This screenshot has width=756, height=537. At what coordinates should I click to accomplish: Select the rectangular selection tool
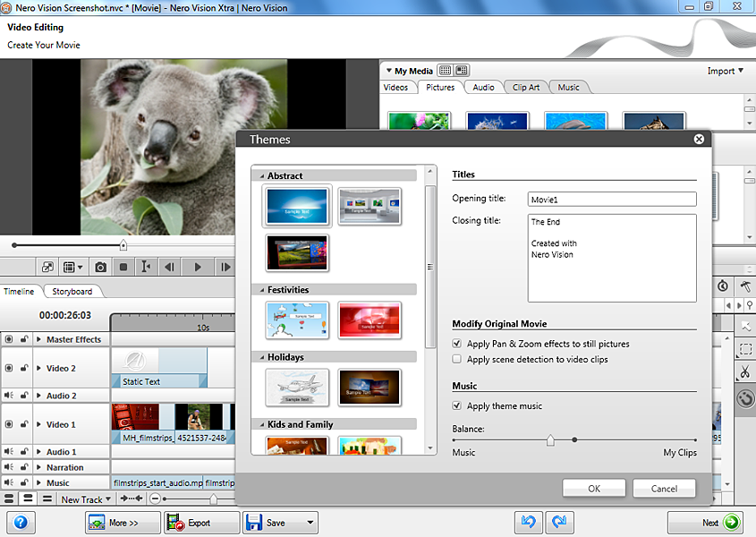tap(746, 350)
